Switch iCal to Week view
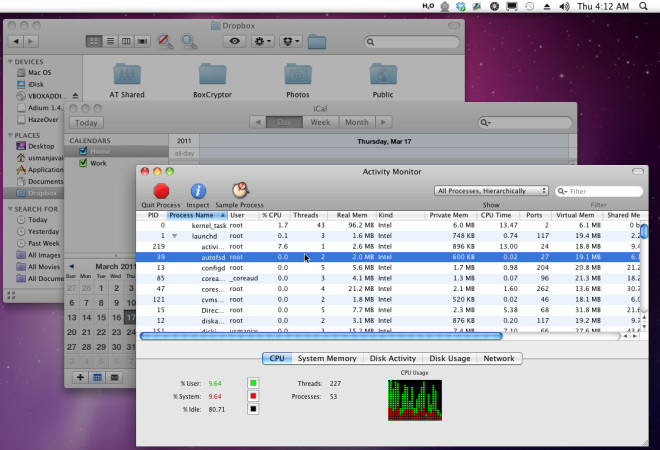 coord(320,122)
